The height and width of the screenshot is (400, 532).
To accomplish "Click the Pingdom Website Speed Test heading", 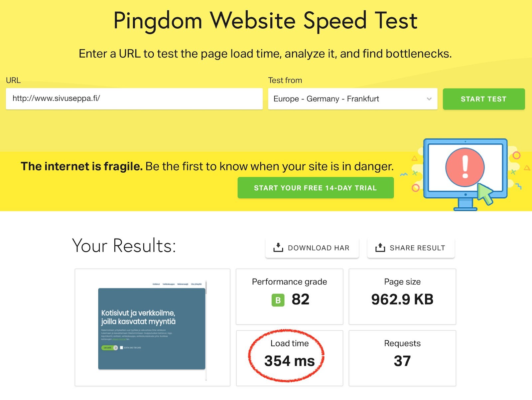I will 265,21.
